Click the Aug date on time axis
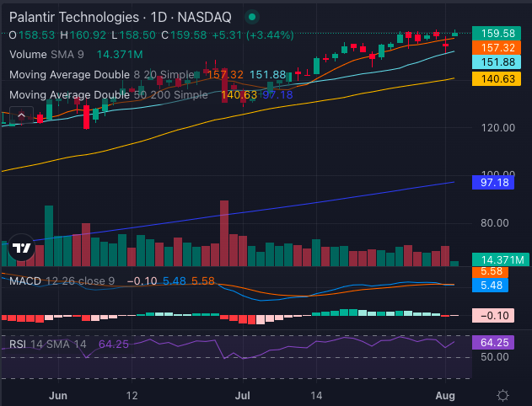 pyautogui.click(x=445, y=396)
